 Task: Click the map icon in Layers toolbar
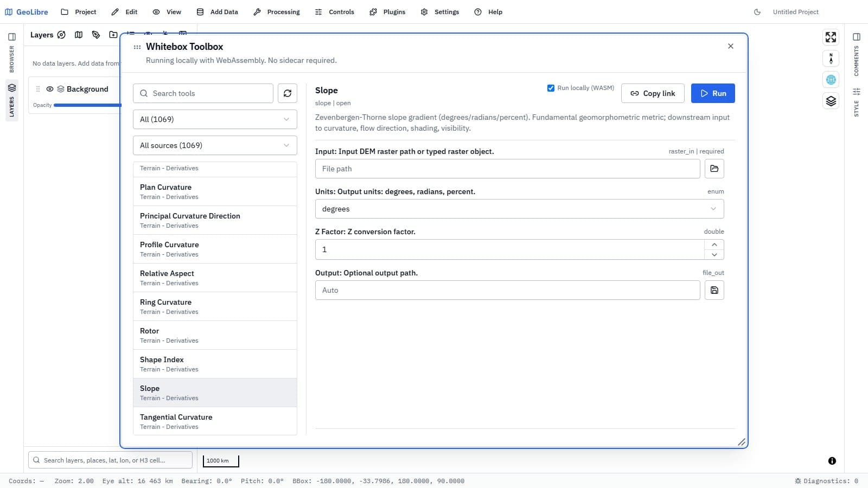tap(79, 35)
